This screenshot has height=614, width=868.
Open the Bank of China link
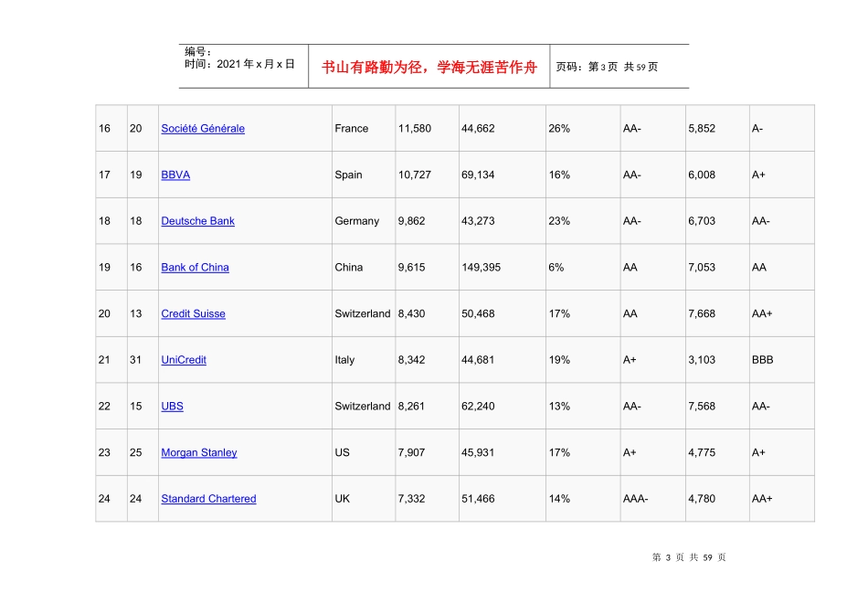[195, 268]
